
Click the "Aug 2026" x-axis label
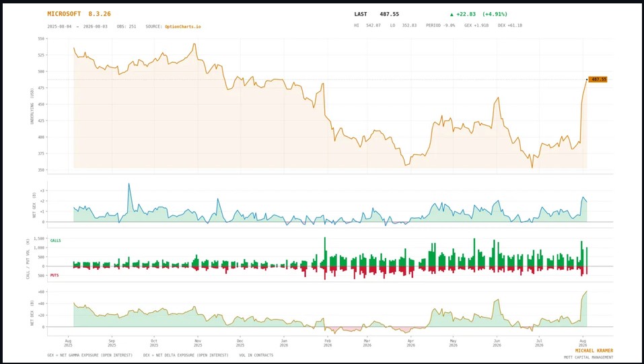click(x=583, y=343)
